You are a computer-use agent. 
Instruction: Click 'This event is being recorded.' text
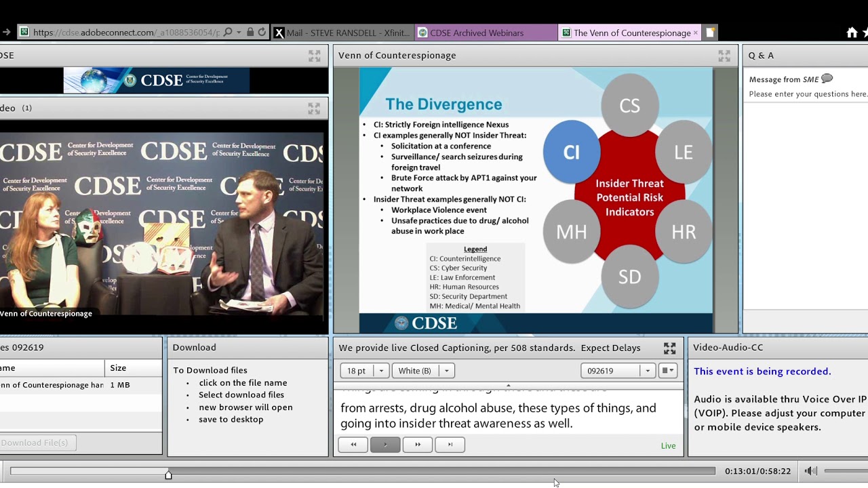(762, 371)
